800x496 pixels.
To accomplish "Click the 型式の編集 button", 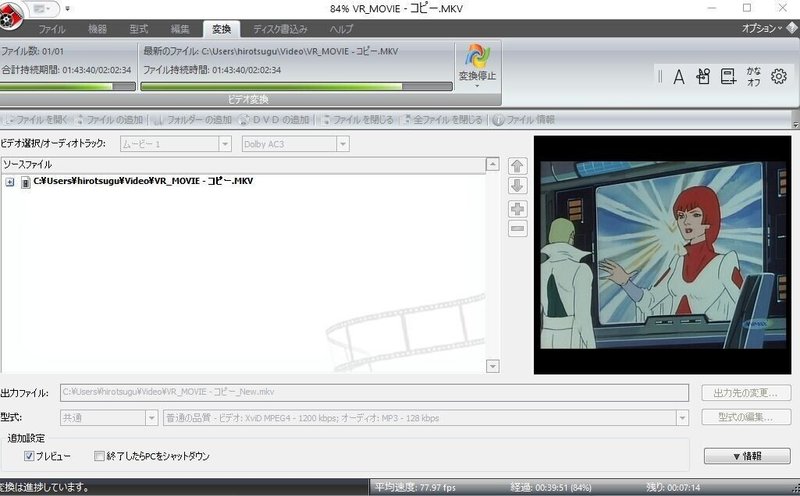I will point(746,417).
